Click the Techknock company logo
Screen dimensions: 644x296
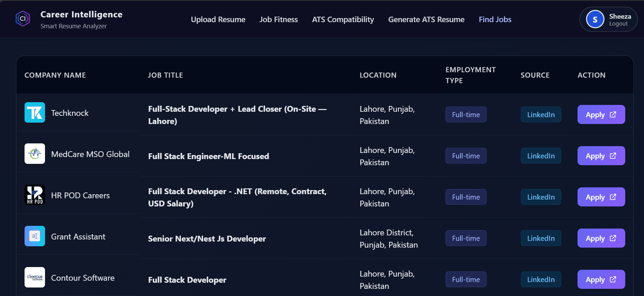(35, 112)
